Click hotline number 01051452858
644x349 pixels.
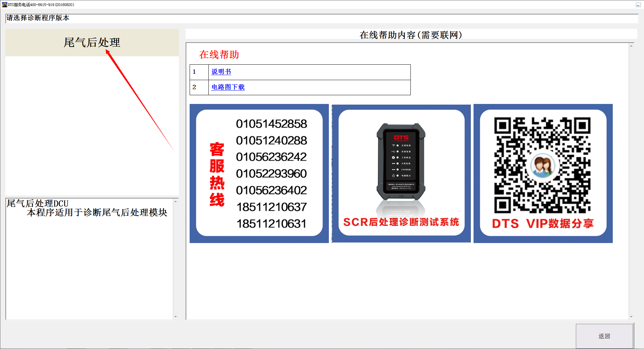pyautogui.click(x=271, y=124)
